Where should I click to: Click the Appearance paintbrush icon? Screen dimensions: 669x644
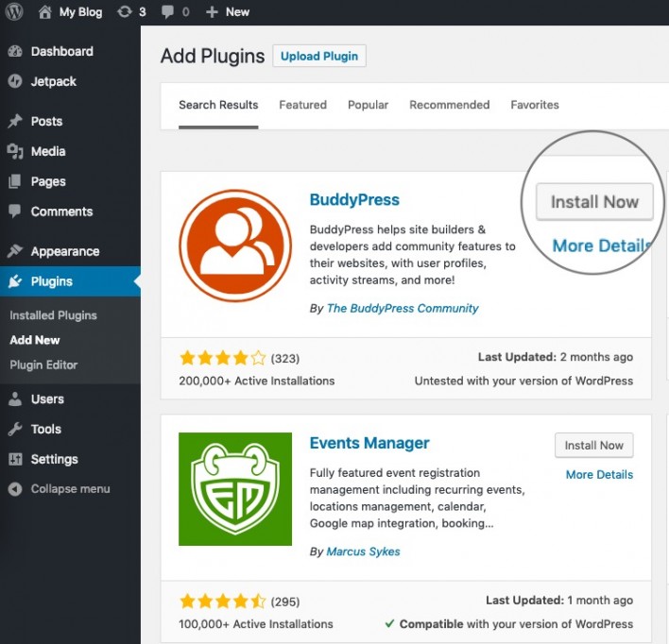(x=15, y=251)
